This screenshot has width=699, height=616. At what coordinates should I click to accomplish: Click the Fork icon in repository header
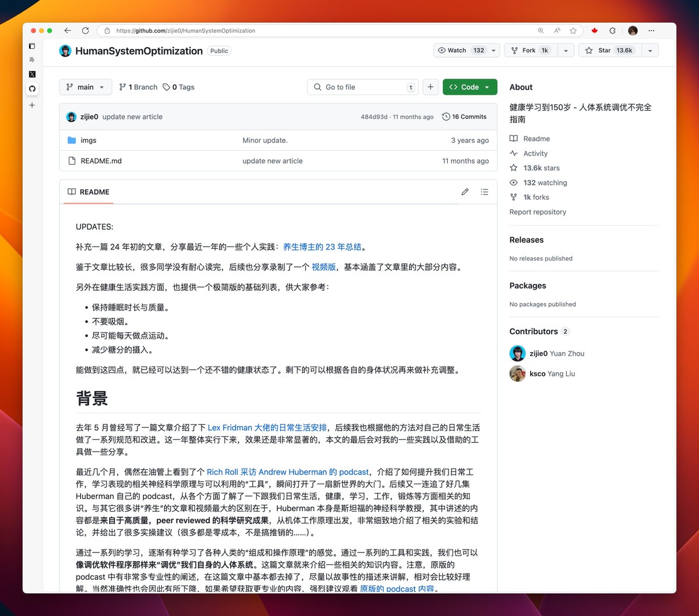pyautogui.click(x=516, y=50)
